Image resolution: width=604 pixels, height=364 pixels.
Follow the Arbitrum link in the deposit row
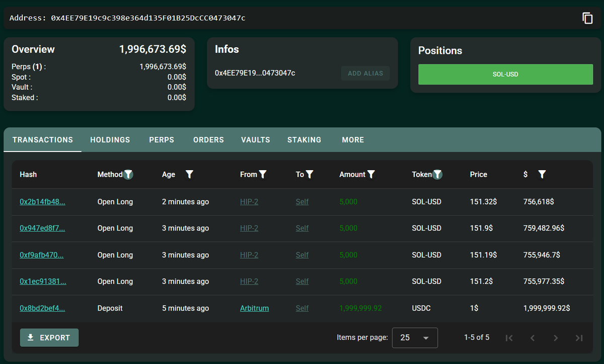[254, 308]
